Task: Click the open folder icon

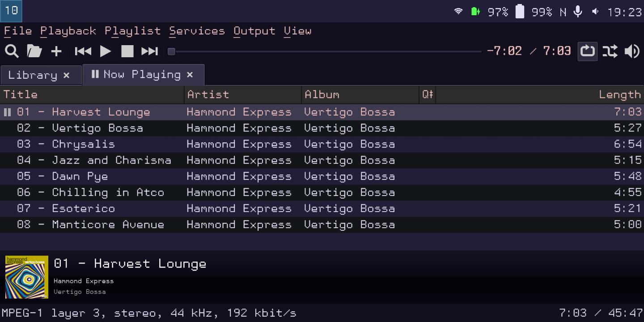Action: [x=34, y=51]
